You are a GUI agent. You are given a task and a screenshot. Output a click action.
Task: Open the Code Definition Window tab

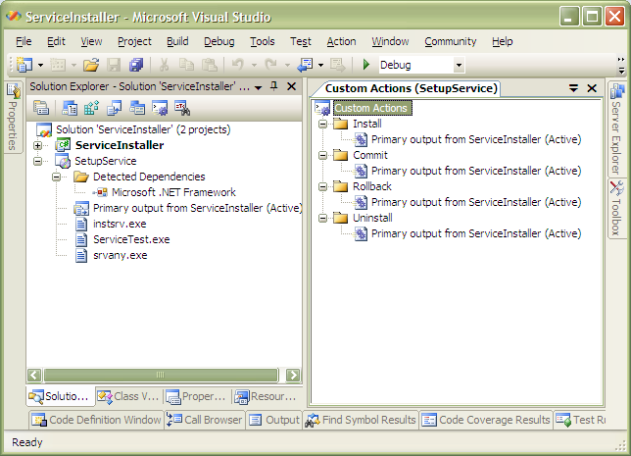pyautogui.click(x=97, y=420)
